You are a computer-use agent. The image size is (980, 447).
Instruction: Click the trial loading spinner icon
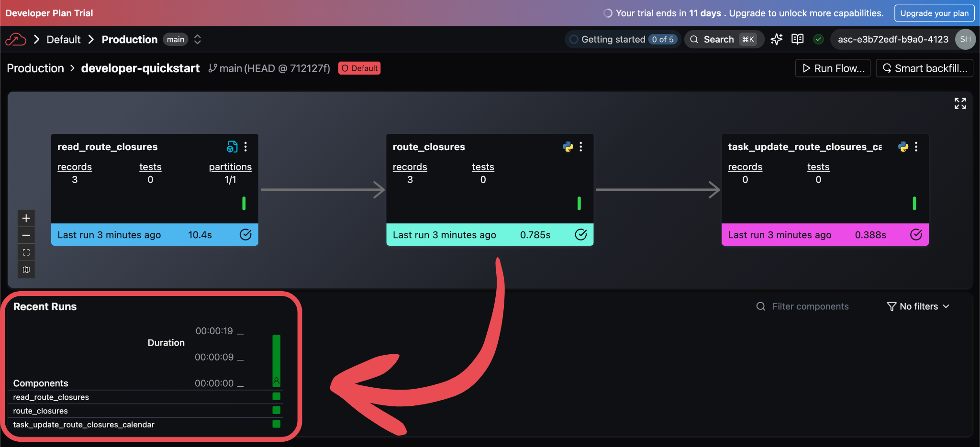click(608, 13)
